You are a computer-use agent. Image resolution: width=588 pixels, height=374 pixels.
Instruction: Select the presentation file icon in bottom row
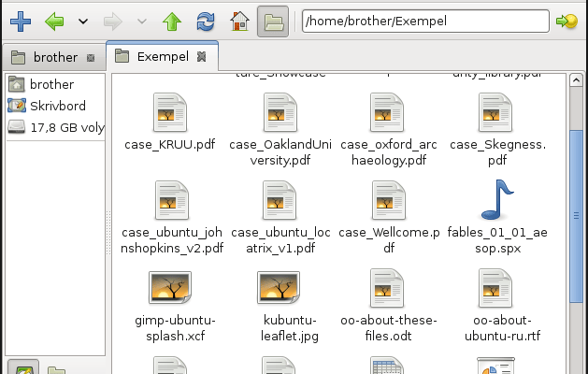click(x=495, y=366)
